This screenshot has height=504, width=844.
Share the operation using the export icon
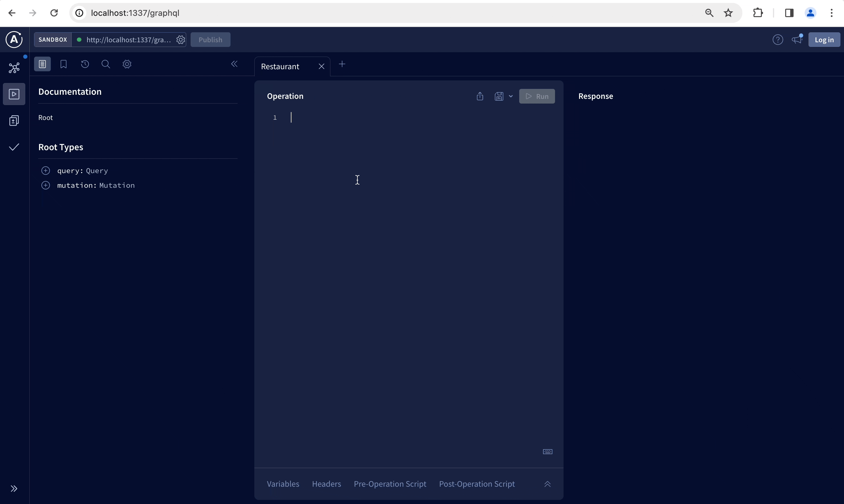point(479,97)
